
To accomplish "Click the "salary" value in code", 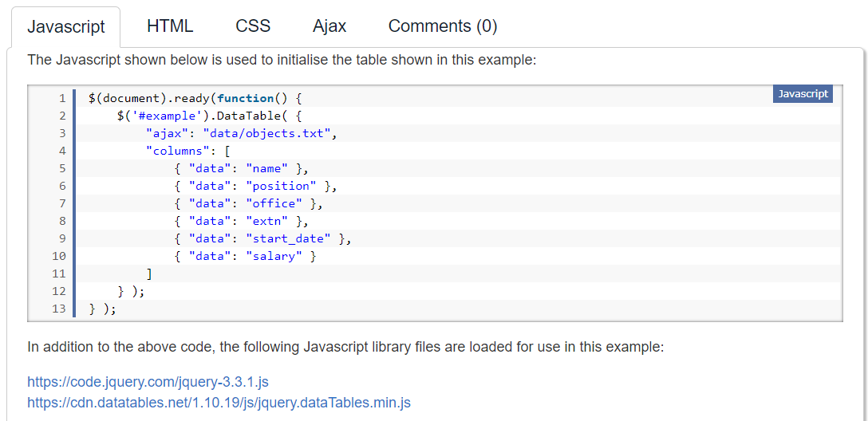I will 274,256.
